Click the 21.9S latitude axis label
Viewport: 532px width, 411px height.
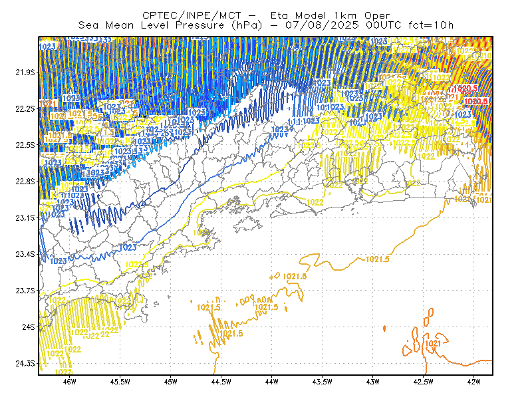point(25,72)
